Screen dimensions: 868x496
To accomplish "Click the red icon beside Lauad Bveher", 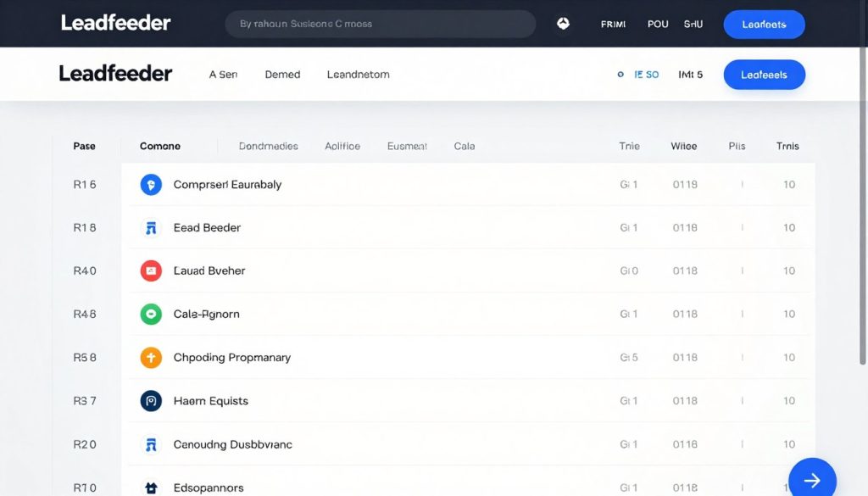I will point(151,270).
